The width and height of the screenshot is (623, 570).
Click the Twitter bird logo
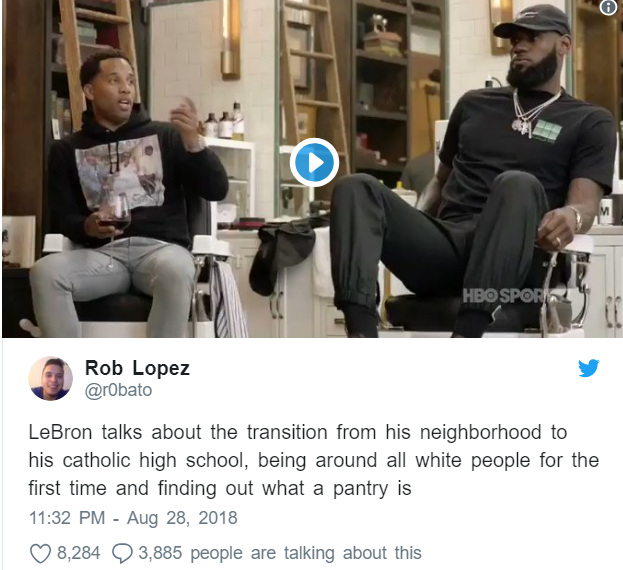[x=588, y=368]
